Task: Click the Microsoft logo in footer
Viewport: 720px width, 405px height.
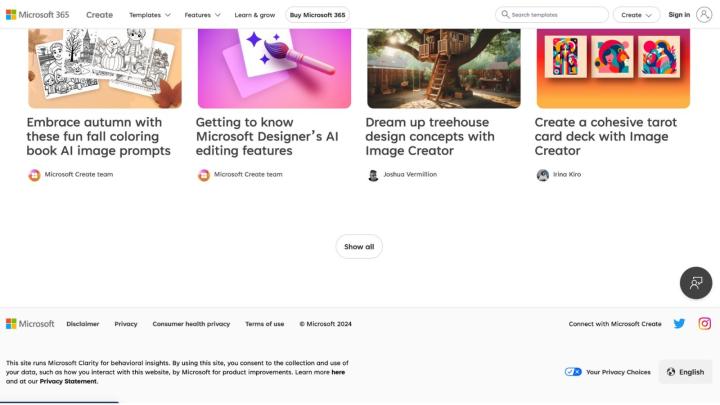Action: [30, 324]
